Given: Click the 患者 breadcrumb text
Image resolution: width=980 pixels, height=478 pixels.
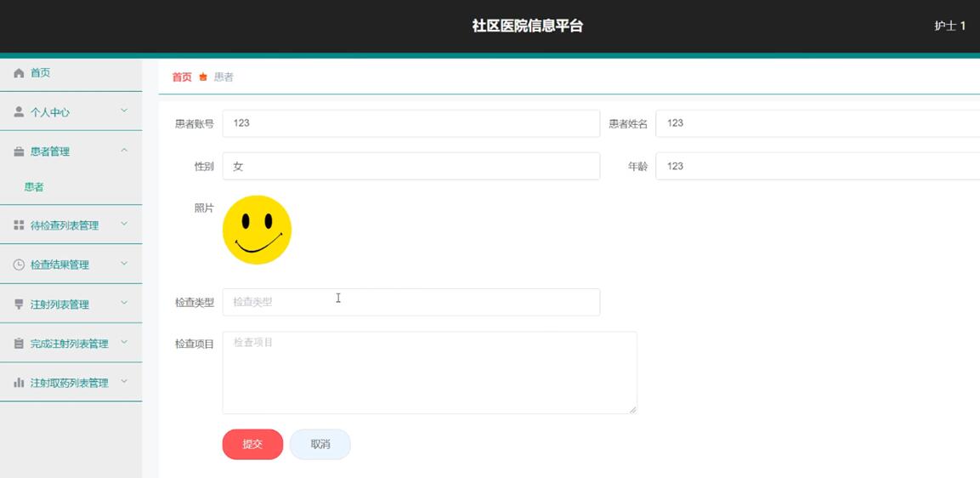Looking at the screenshot, I should click(x=224, y=77).
